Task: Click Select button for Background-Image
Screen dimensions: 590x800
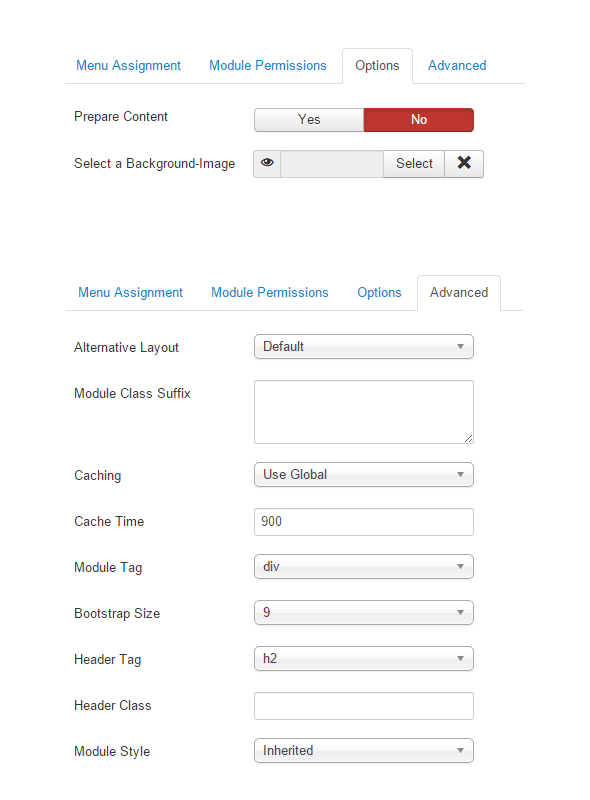Action: [x=414, y=163]
